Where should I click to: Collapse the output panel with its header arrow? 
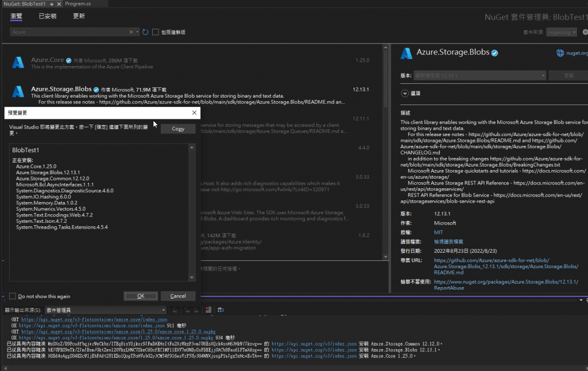tap(581, 300)
